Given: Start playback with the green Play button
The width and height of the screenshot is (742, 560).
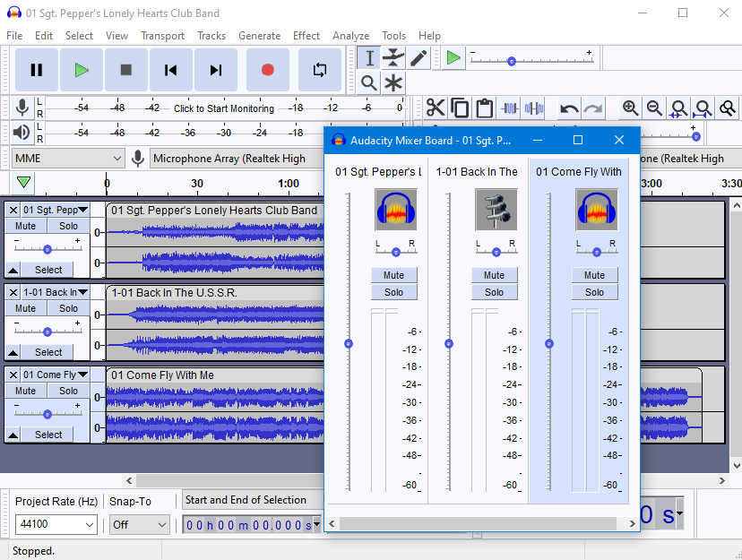Looking at the screenshot, I should click(x=82, y=70).
